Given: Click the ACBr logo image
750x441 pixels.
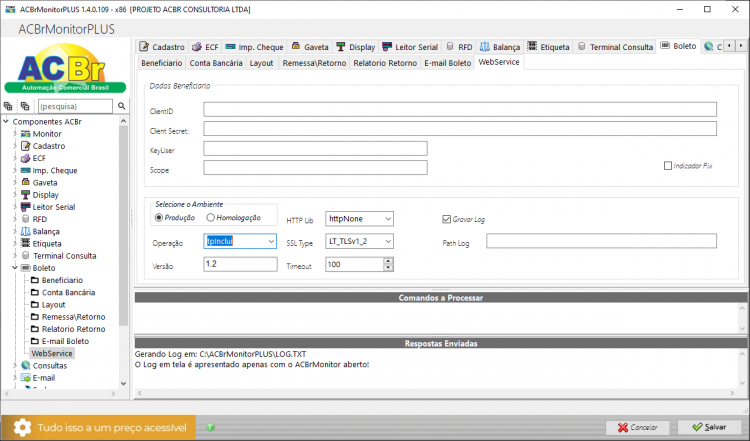Looking at the screenshot, I should pyautogui.click(x=65, y=68).
